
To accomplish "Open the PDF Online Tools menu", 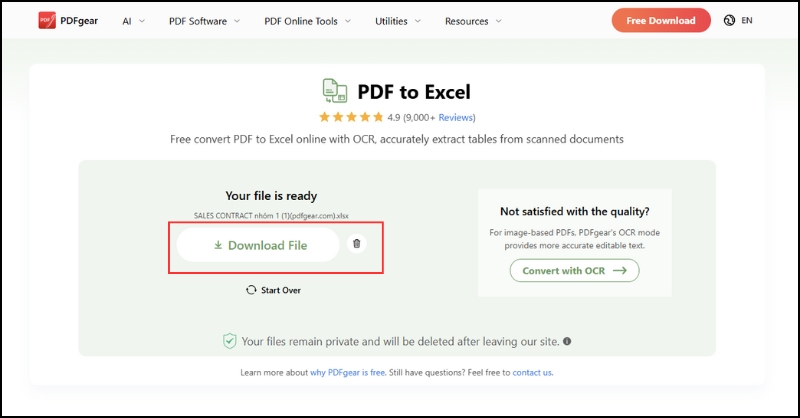I will (x=301, y=21).
